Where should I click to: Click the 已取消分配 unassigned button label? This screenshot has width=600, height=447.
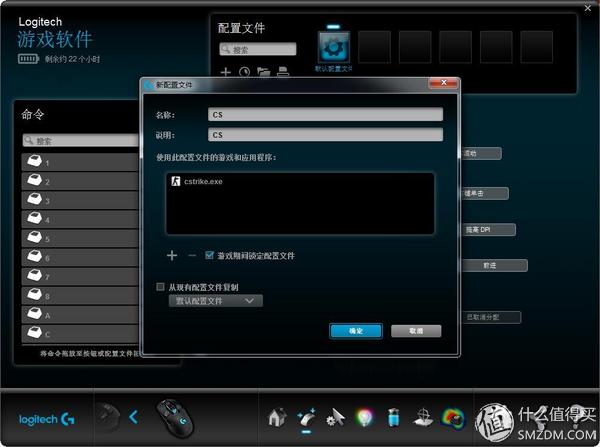[491, 317]
